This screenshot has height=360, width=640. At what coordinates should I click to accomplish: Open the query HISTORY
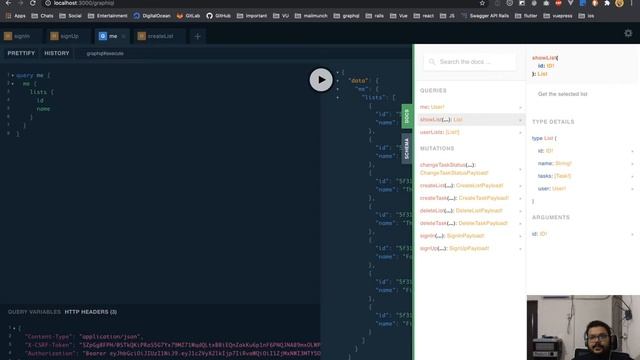tap(57, 53)
